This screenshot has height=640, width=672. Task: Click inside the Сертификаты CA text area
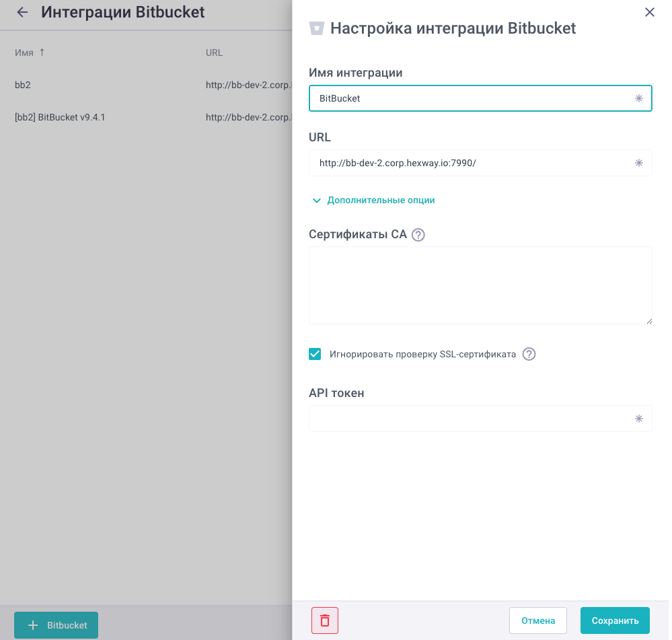(x=480, y=285)
